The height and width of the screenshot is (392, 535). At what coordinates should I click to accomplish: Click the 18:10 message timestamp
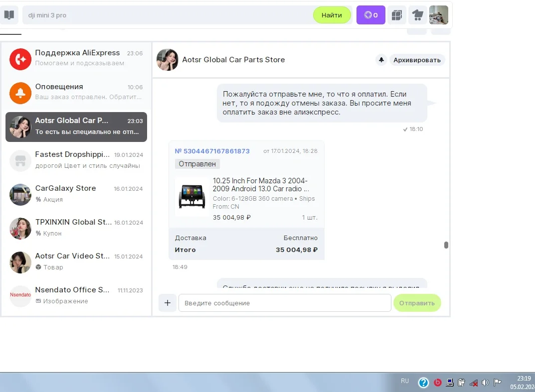tap(416, 129)
